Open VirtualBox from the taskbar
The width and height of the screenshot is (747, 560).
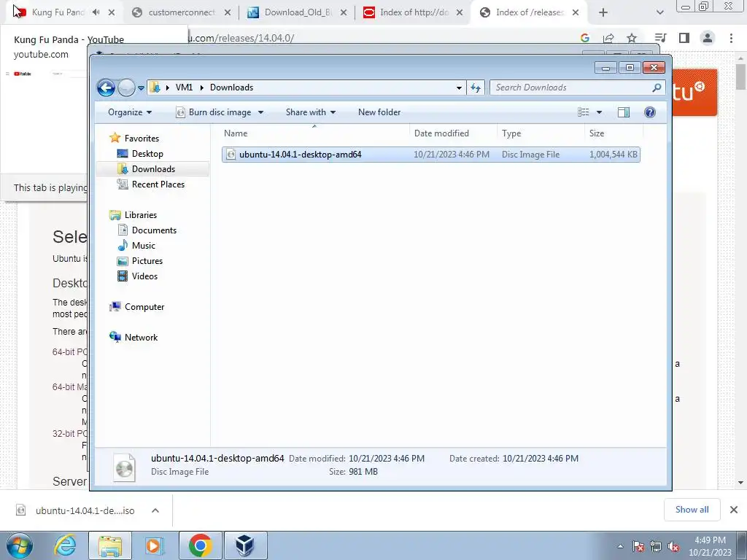coord(245,545)
